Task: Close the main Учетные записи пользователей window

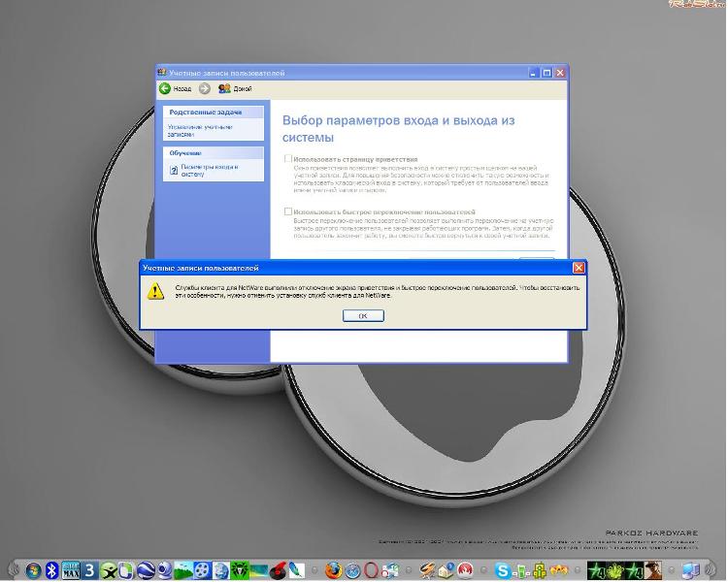Action: 560,73
